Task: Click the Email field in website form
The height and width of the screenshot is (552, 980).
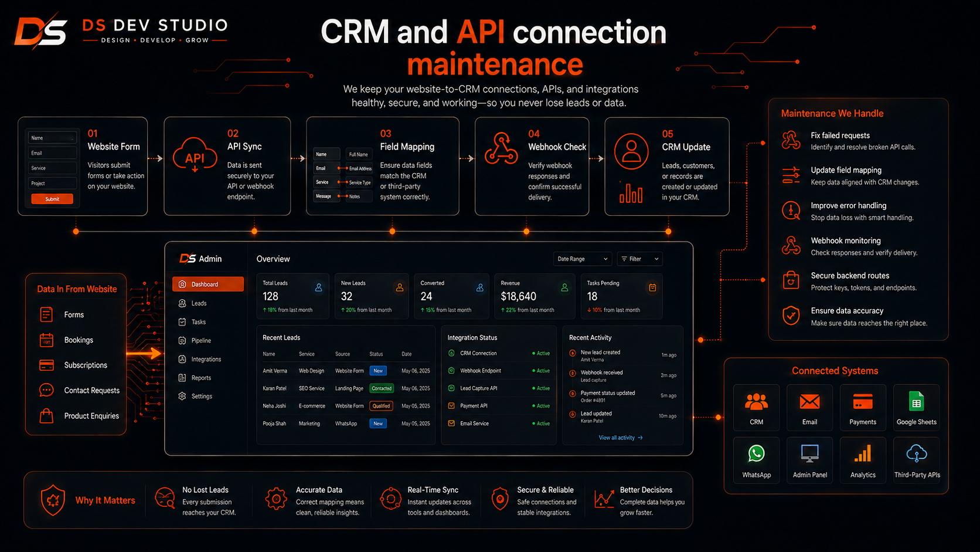Action: tap(52, 153)
